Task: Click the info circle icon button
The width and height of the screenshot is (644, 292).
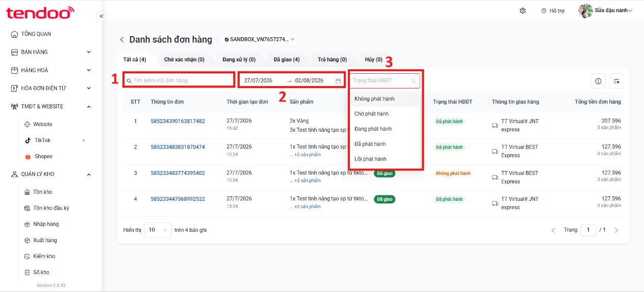Action: pyautogui.click(x=598, y=81)
